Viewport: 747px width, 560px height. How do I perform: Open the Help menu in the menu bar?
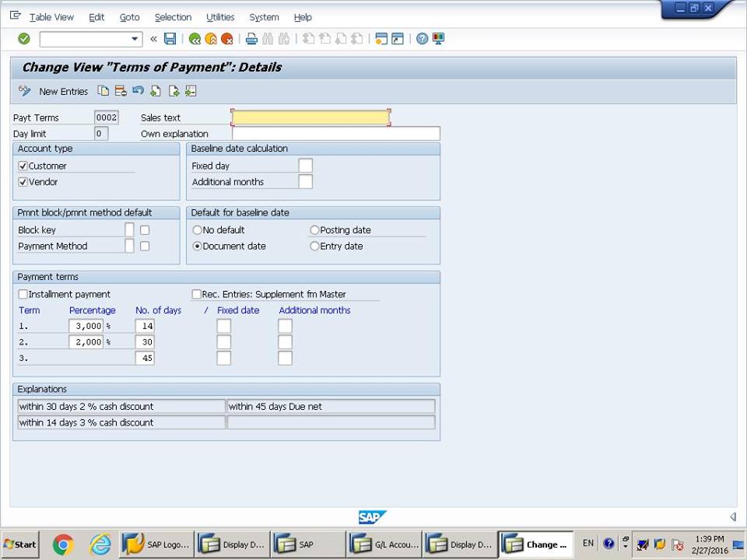(x=303, y=17)
